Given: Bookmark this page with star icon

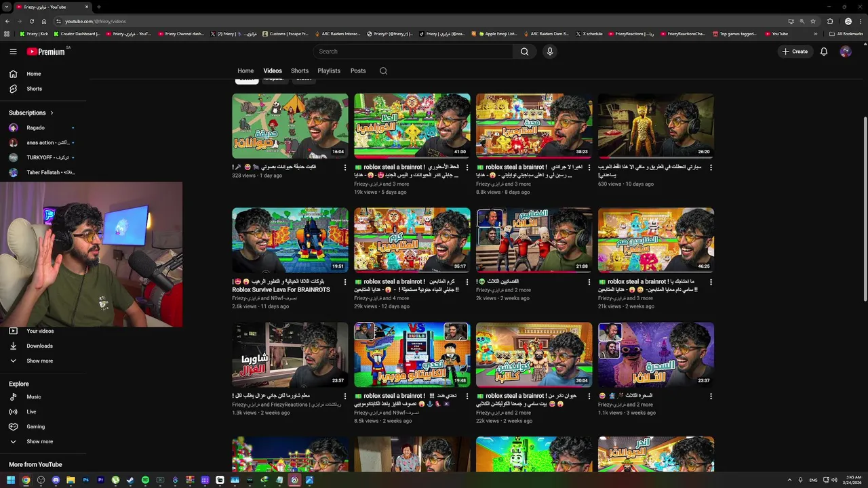Looking at the screenshot, I should click(x=813, y=21).
